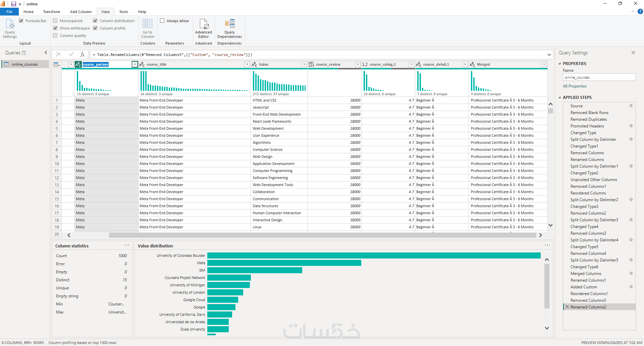Select the Changed Type step

point(583,133)
